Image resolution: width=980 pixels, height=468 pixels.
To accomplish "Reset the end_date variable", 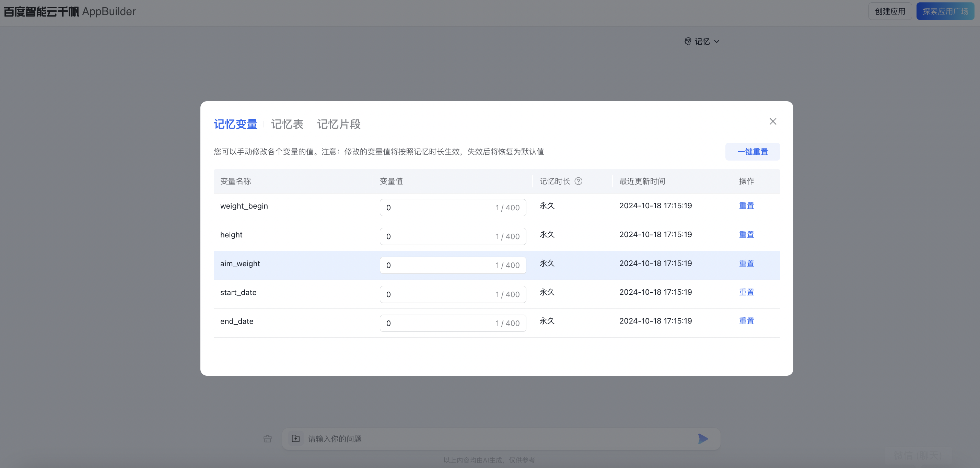I will pos(746,321).
